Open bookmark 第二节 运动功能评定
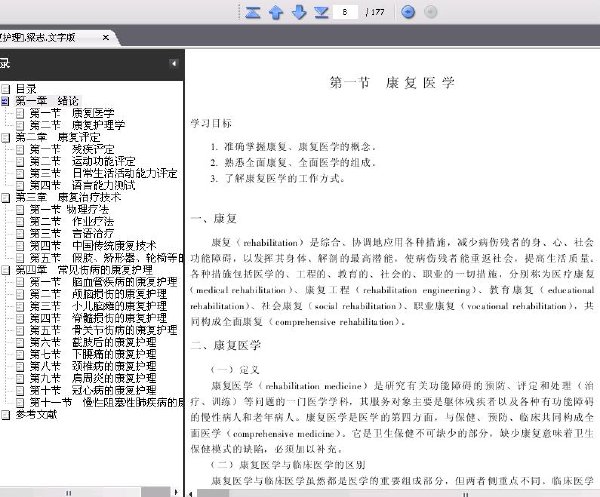Screen dimensions: 600x497 click(82, 161)
